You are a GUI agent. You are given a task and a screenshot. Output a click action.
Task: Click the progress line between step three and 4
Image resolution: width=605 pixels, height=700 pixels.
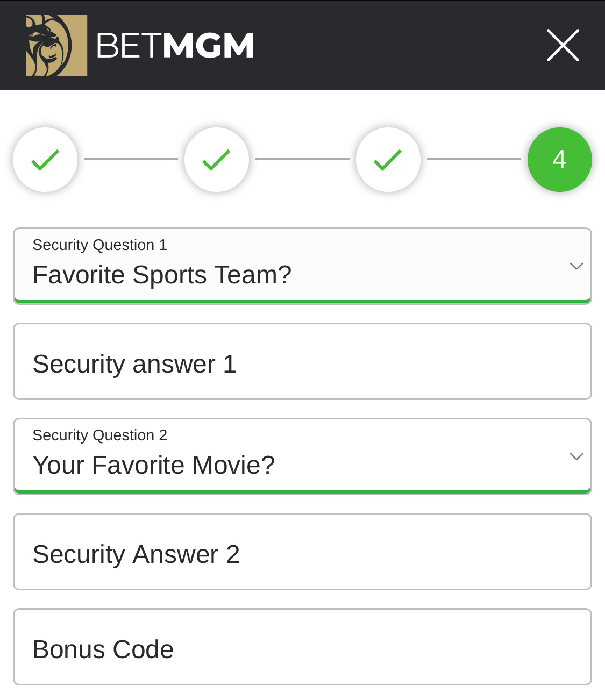point(474,159)
